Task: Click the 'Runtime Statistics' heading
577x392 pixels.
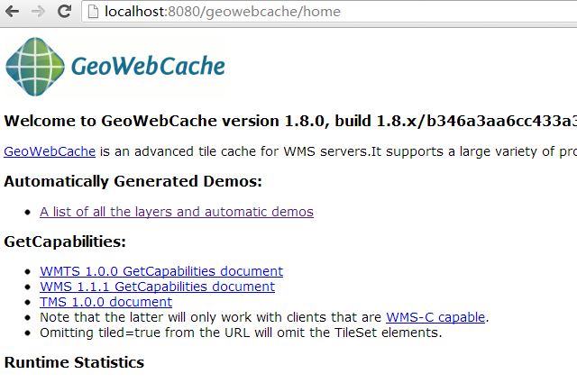Action: 74,362
